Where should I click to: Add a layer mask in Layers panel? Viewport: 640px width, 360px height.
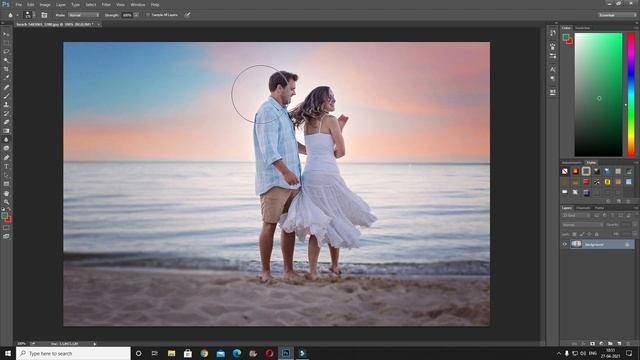(x=592, y=344)
